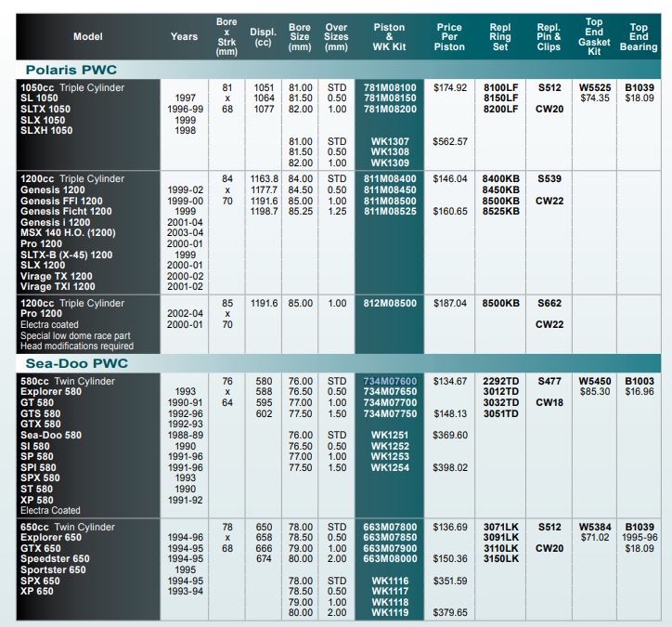The image size is (672, 627).
Task: Click WK kit number WK1116
Action: point(390,581)
